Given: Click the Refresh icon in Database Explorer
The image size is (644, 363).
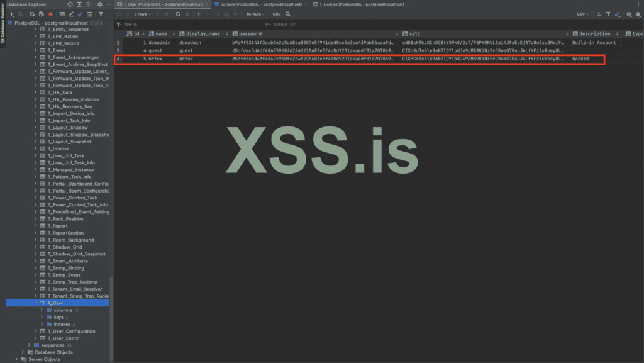Looking at the screenshot, I should 32,14.
